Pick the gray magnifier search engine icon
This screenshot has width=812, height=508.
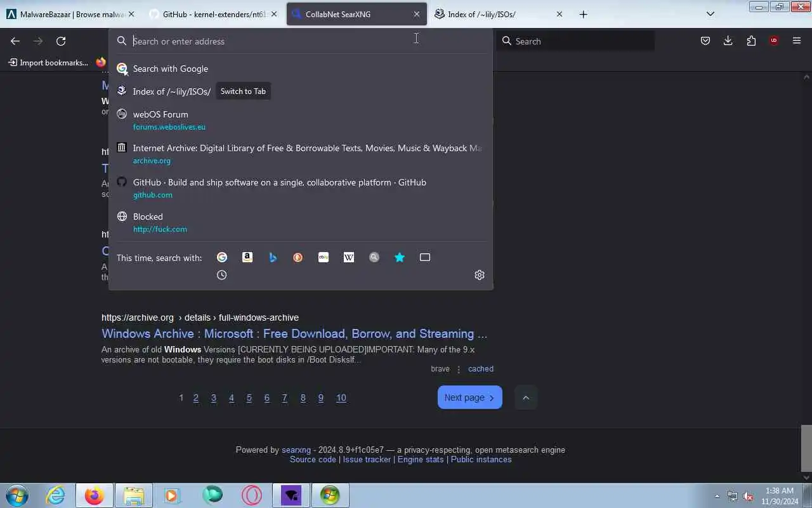point(374,257)
